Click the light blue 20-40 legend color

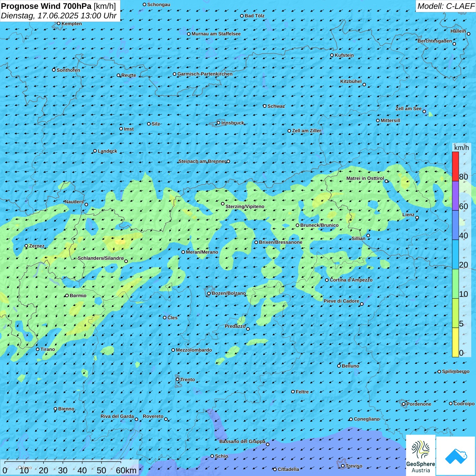pyautogui.click(x=455, y=255)
